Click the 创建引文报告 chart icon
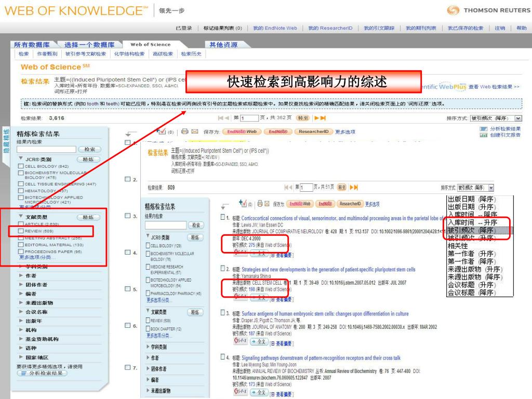This screenshot has height=399, width=532. pos(484,135)
